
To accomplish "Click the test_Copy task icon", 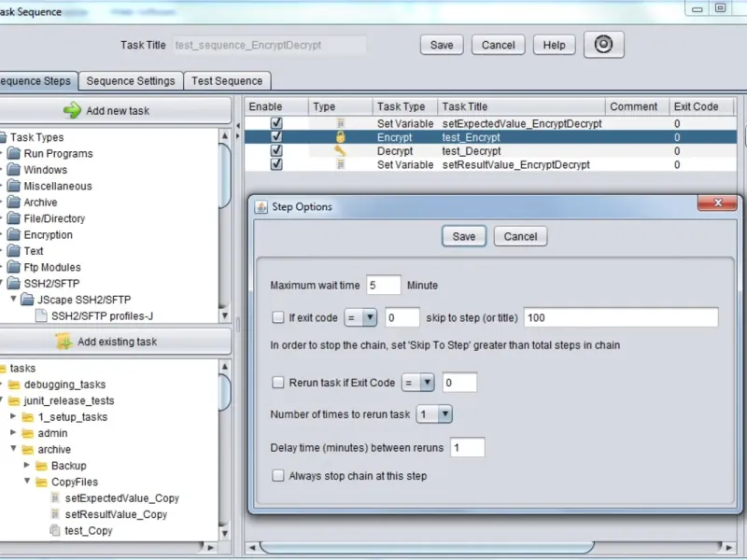I will (x=55, y=530).
